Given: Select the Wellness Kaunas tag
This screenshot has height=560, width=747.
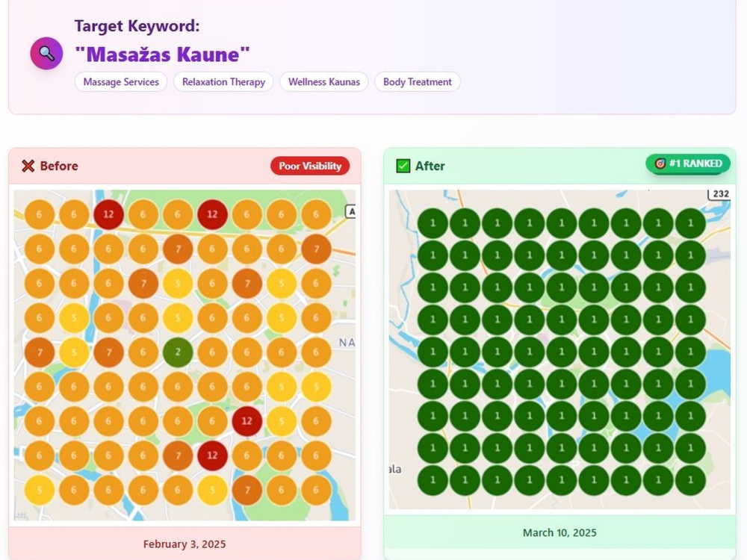Looking at the screenshot, I should [x=324, y=82].
